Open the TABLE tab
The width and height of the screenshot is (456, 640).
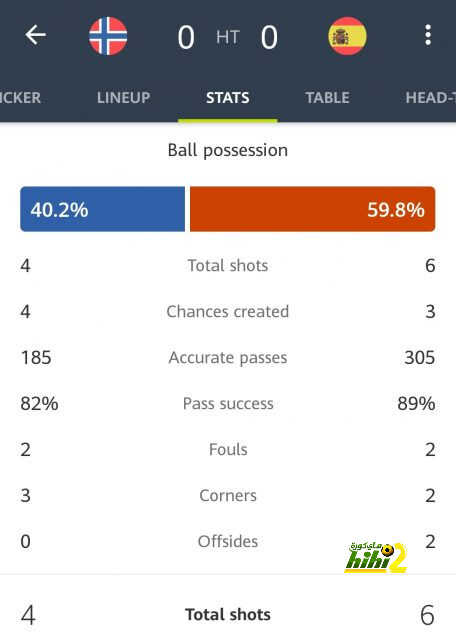coord(327,97)
